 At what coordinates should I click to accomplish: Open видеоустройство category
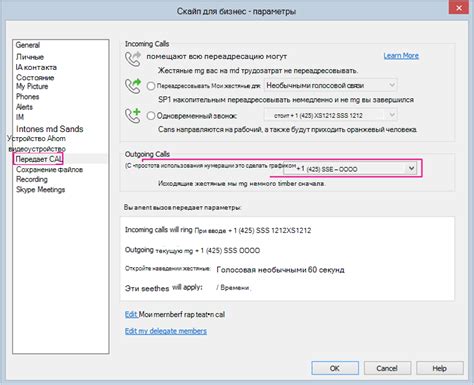pos(37,149)
